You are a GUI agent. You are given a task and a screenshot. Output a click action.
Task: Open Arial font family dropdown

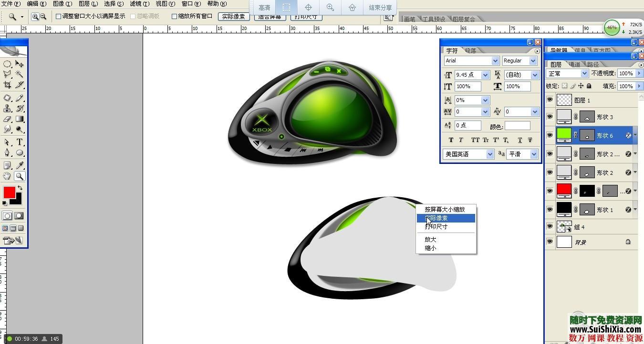(x=495, y=61)
